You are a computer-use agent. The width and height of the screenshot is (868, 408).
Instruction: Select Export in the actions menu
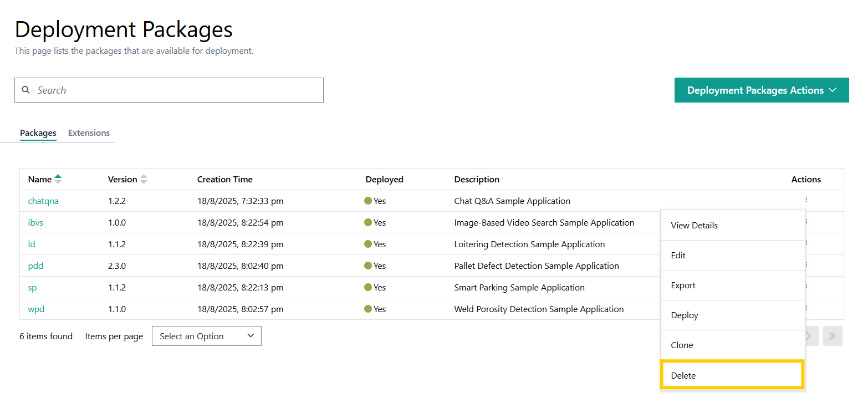click(x=683, y=285)
